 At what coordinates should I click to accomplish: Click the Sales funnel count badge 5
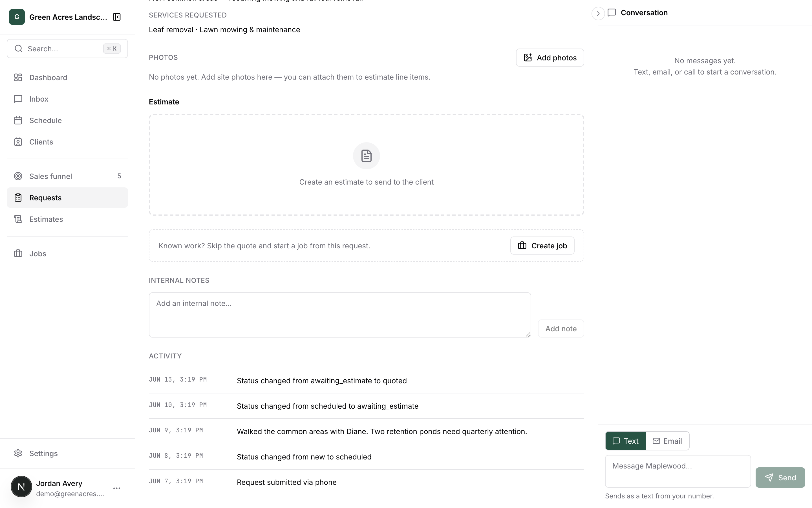tap(119, 176)
